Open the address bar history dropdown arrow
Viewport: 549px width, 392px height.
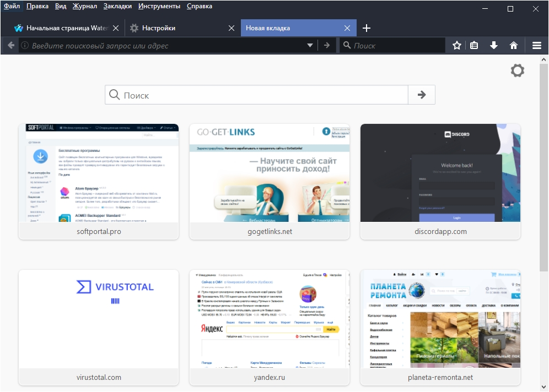pyautogui.click(x=310, y=46)
